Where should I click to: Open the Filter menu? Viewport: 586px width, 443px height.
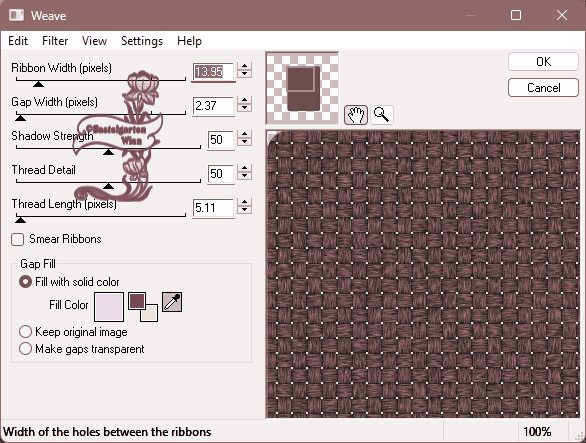(55, 41)
